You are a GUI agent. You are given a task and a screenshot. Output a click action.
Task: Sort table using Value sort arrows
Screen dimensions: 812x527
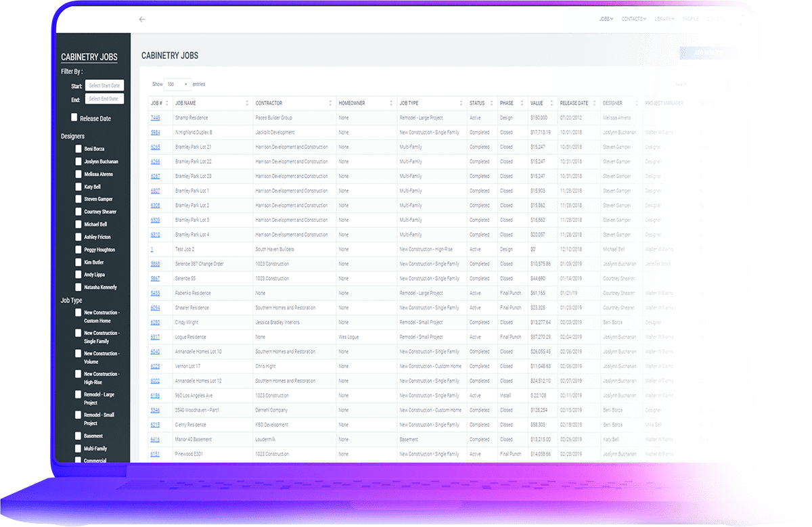(x=552, y=104)
